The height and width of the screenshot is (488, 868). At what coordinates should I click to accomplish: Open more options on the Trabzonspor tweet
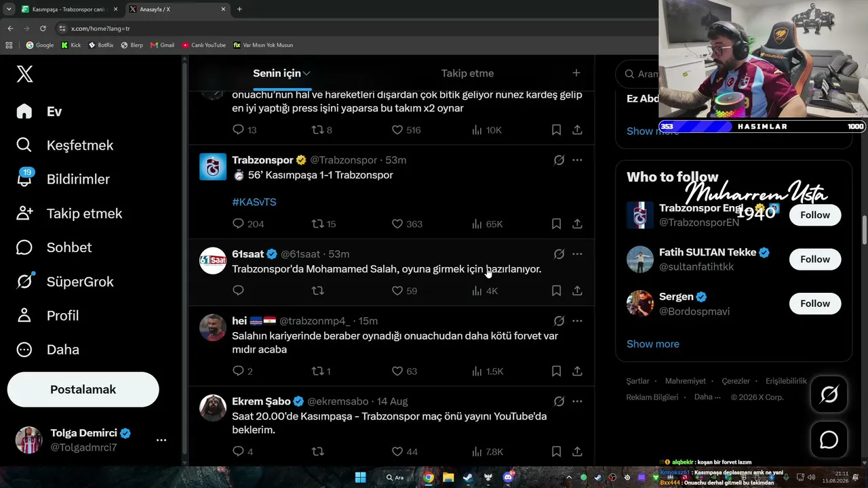[x=577, y=160]
